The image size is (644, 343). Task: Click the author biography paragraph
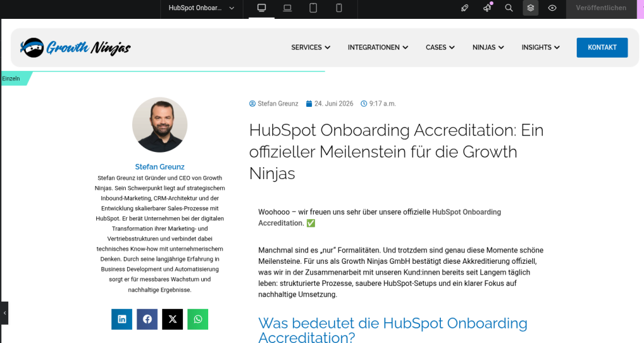click(x=160, y=234)
